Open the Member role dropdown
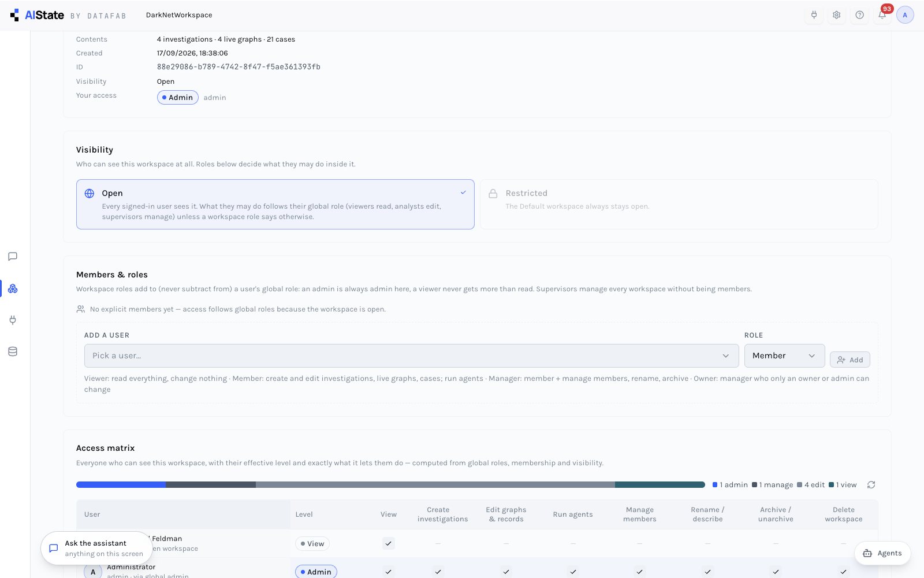 [785, 355]
